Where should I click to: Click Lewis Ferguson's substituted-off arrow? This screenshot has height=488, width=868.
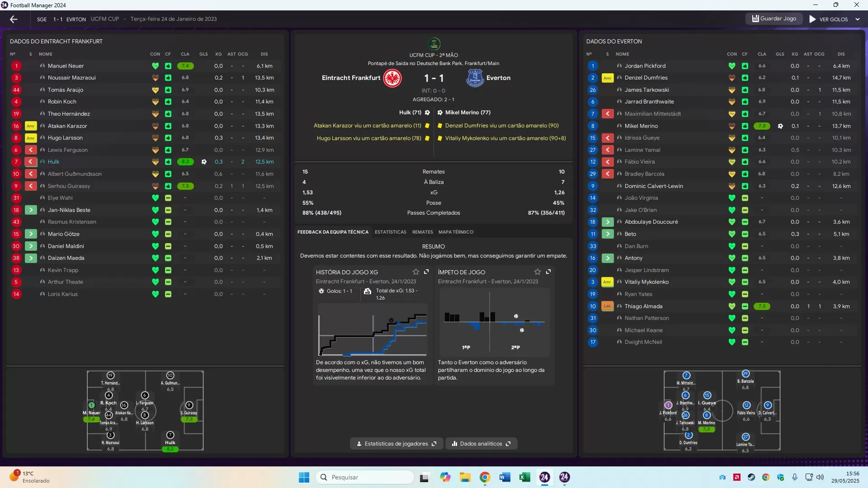click(x=30, y=150)
